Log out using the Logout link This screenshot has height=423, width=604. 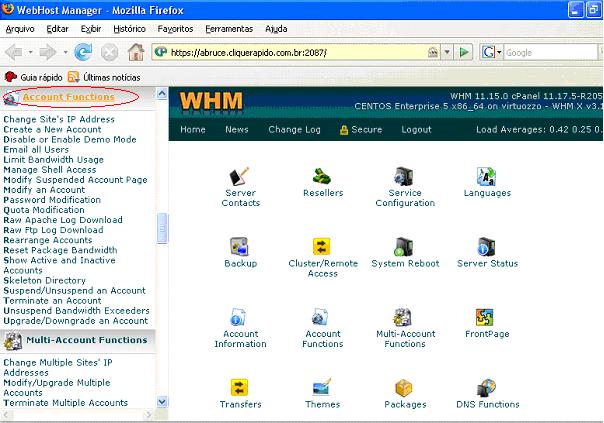click(416, 129)
